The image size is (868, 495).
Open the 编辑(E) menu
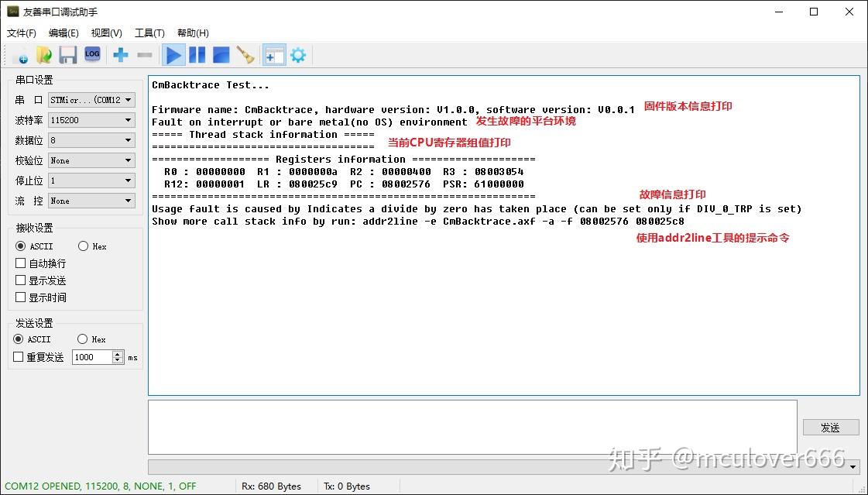(x=63, y=33)
